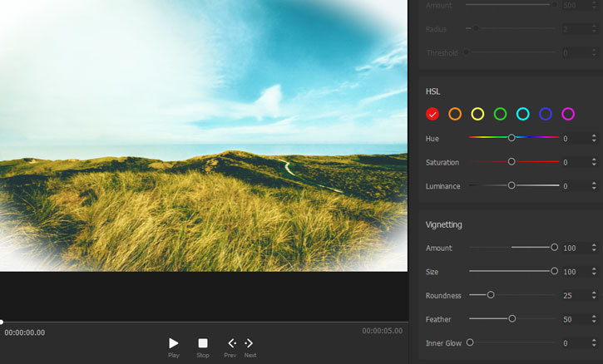Click the timeline playhead at start

click(x=2, y=322)
